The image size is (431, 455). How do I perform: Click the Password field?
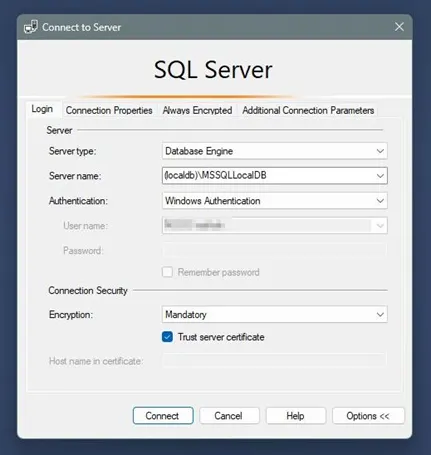275,250
